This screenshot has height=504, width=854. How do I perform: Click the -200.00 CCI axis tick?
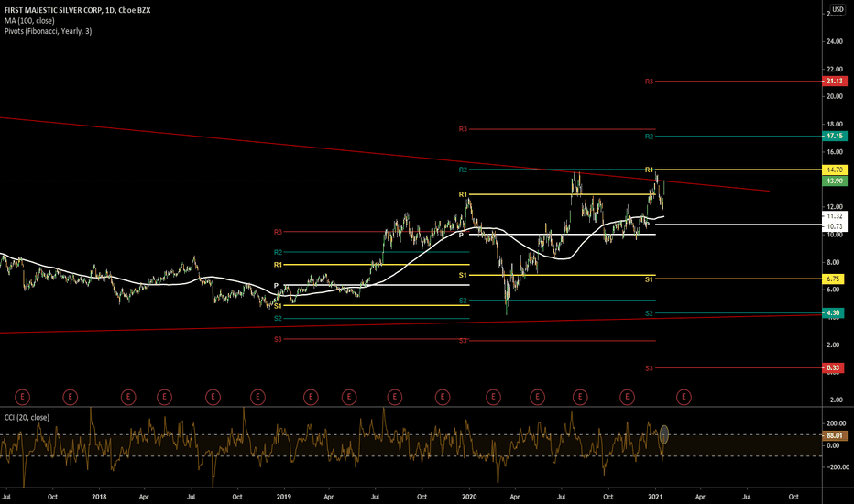(838, 467)
